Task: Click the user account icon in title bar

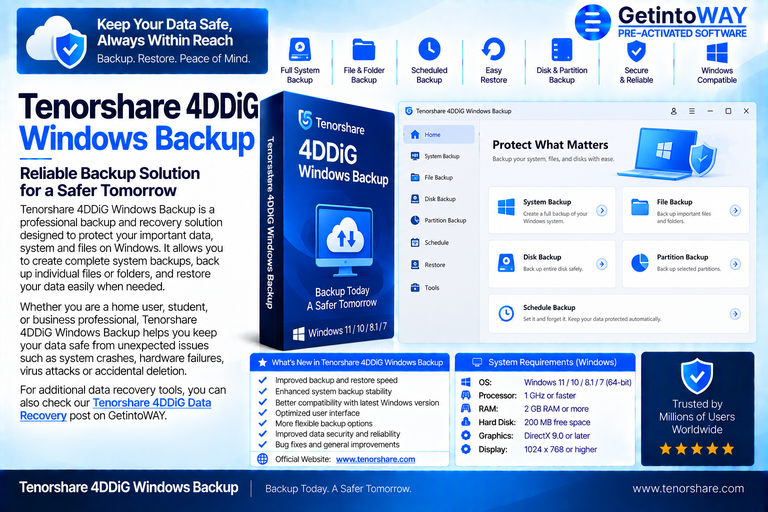Action: [x=673, y=111]
